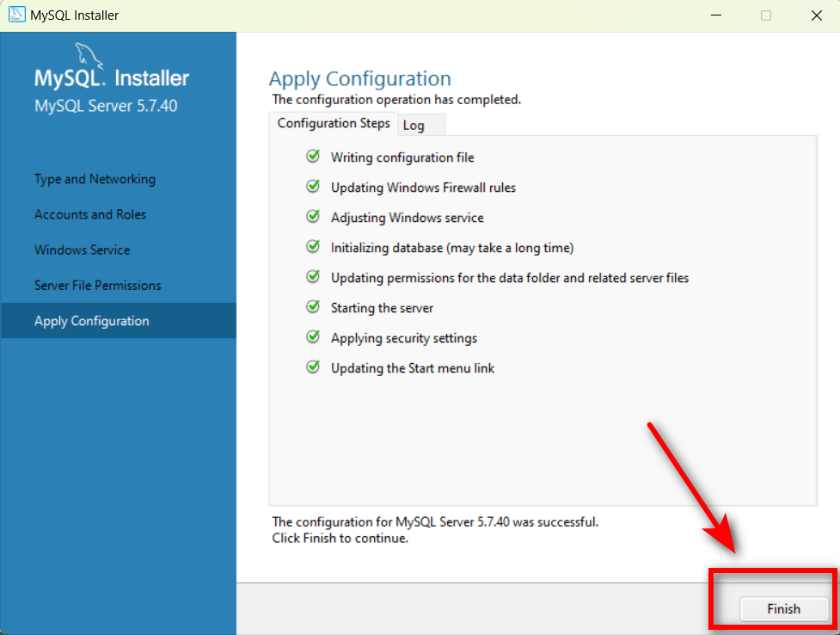Screen dimensions: 840x635
Task: Click 'Applying security settings' step text
Action: point(404,338)
